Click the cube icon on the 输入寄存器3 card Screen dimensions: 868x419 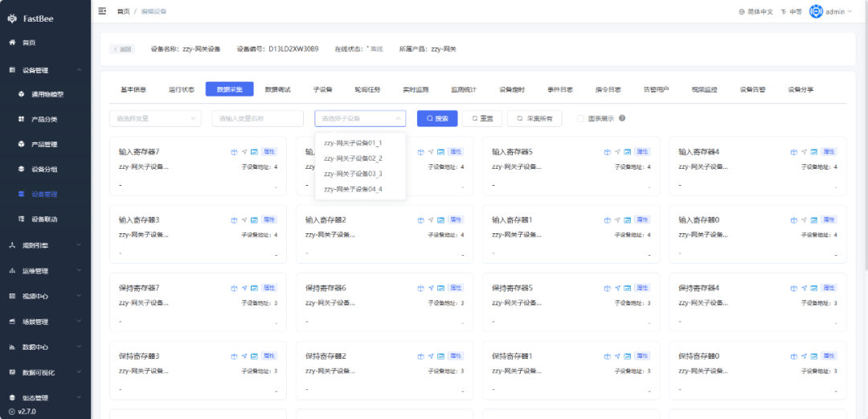[234, 220]
